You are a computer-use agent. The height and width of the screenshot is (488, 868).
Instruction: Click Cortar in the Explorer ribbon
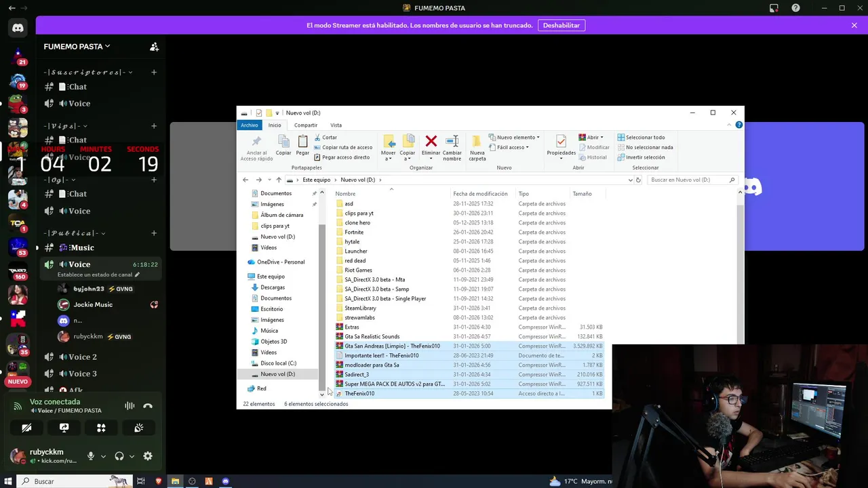325,138
